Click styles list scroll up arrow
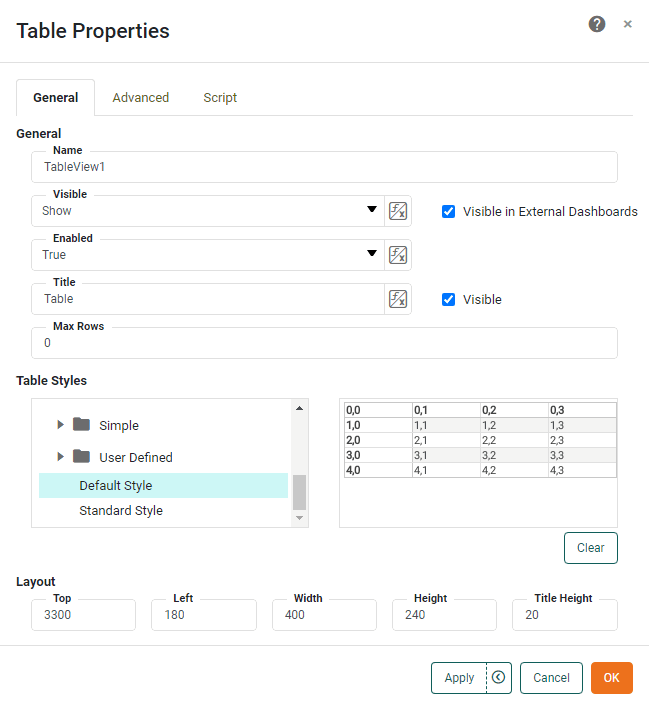Viewport: 651px width, 710px height. [300, 408]
